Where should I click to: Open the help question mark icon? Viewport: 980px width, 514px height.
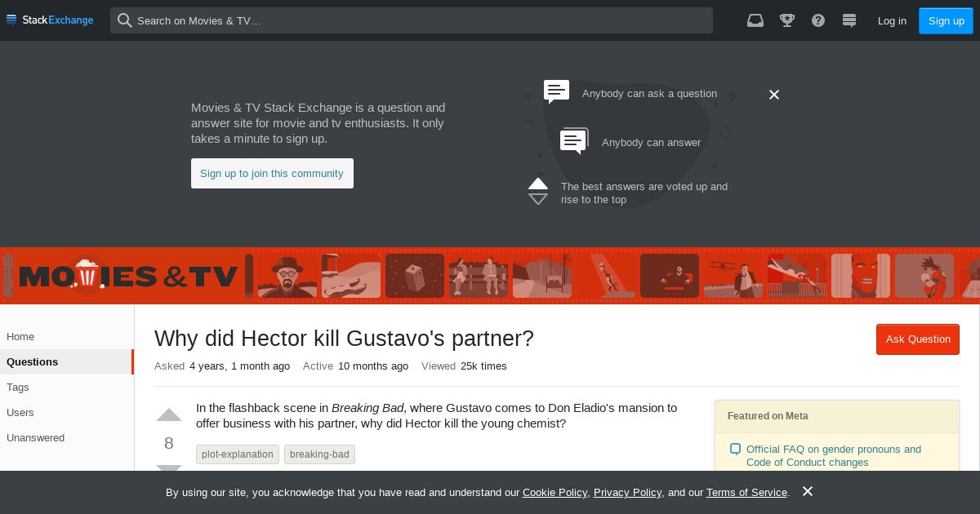(x=818, y=20)
